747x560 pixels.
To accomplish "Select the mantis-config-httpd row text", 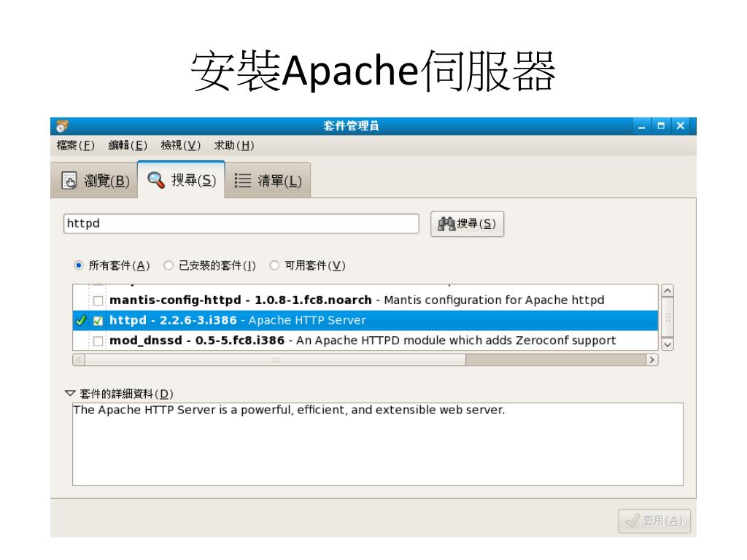I will click(357, 300).
